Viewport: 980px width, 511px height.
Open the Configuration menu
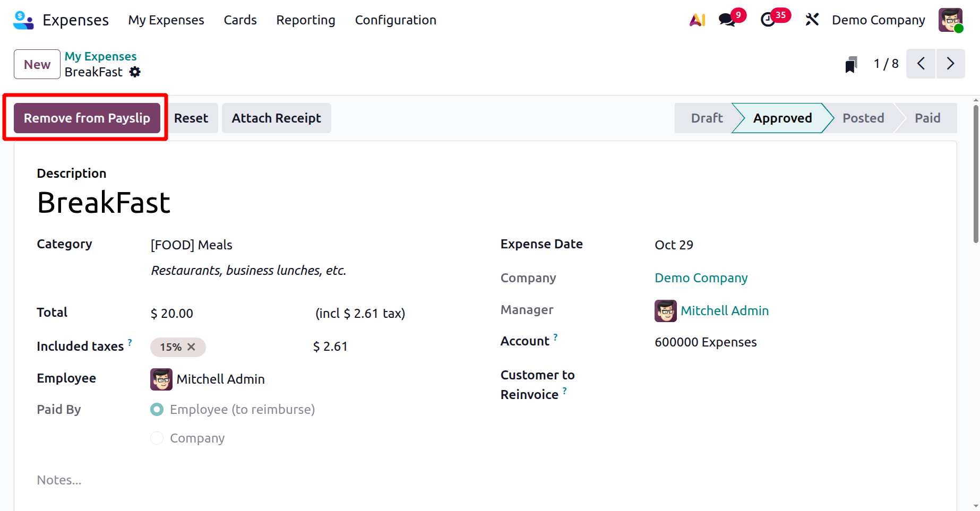click(x=396, y=20)
